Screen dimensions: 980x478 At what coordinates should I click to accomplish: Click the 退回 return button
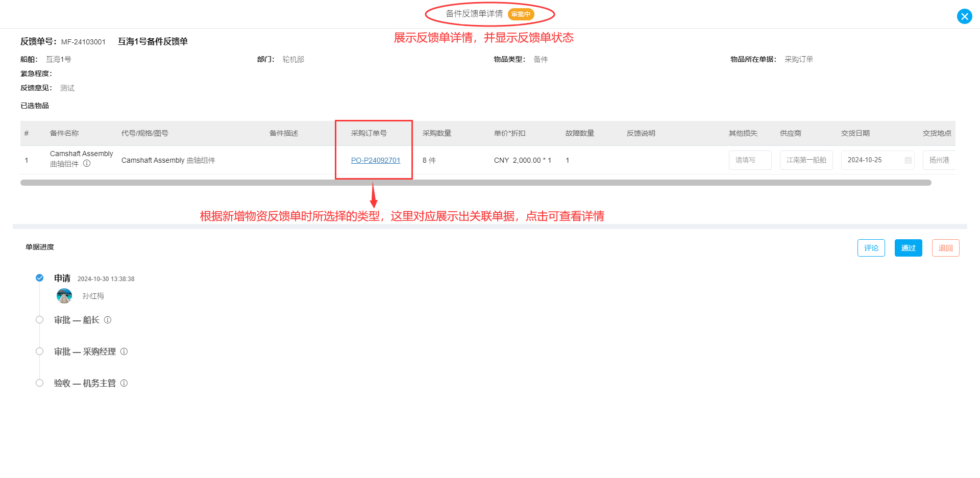click(x=946, y=248)
